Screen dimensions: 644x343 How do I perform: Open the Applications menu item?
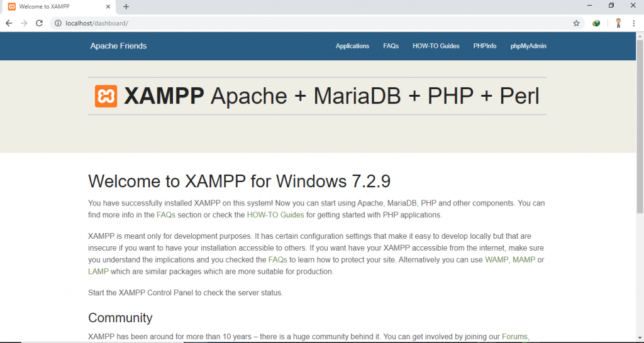coord(352,46)
